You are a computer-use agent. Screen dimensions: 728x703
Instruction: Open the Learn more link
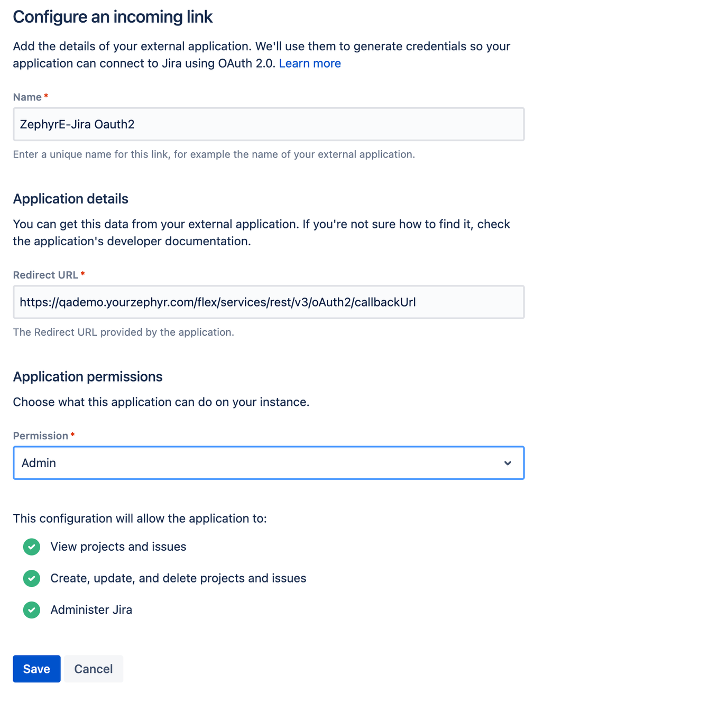[x=310, y=63]
